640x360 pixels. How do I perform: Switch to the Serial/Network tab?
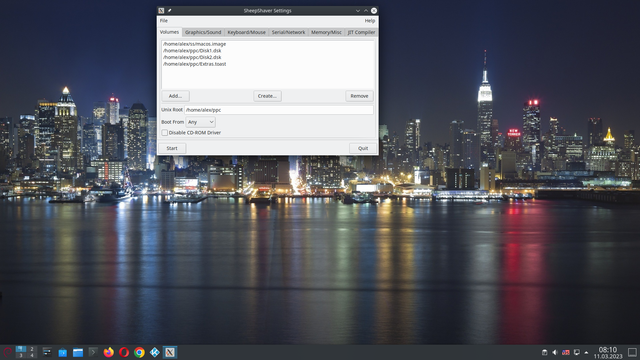point(288,32)
